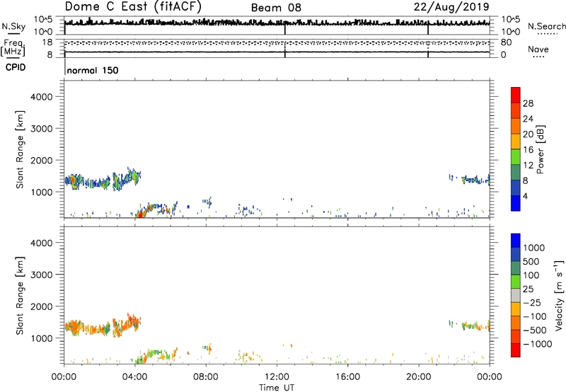Click the solid frequency line near 12:00
The width and height of the screenshot is (566, 392).
point(277,52)
